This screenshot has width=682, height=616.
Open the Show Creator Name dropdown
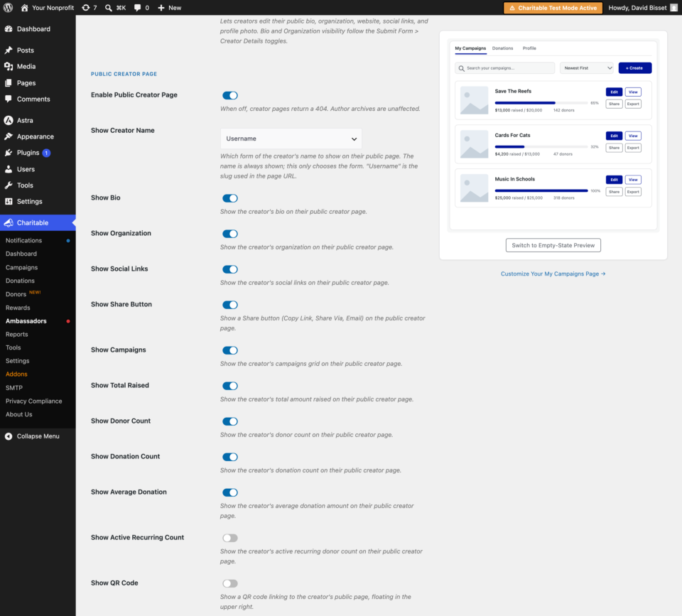click(291, 139)
